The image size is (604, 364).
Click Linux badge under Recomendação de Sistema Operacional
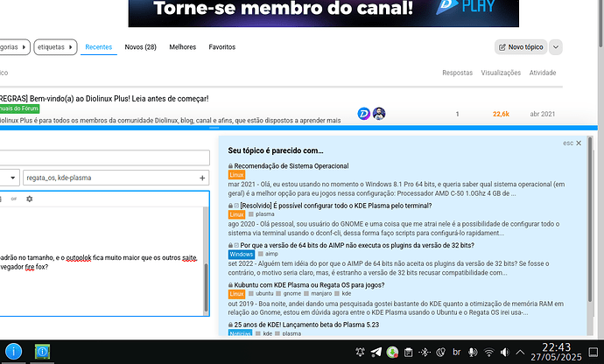(236, 175)
